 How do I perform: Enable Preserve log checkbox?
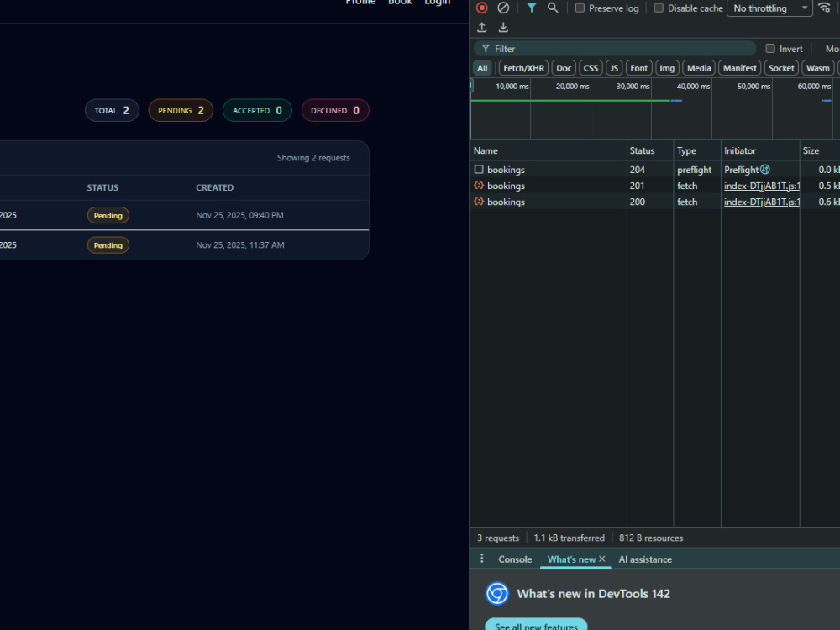click(580, 8)
